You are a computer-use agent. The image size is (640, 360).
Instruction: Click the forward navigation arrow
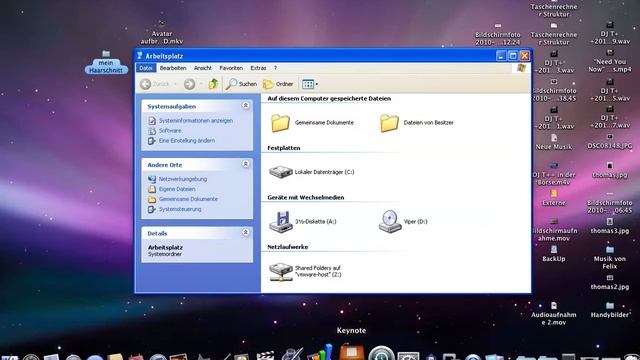189,84
